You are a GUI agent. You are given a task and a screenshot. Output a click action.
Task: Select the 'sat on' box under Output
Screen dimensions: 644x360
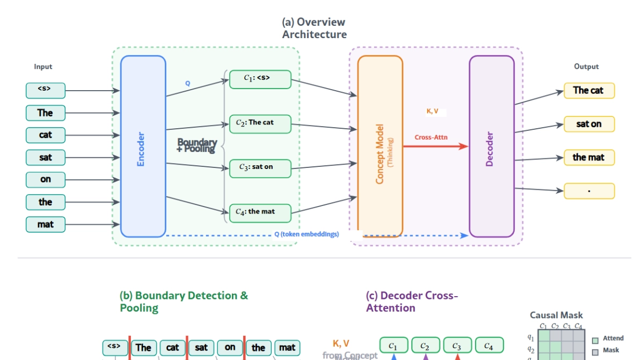589,124
